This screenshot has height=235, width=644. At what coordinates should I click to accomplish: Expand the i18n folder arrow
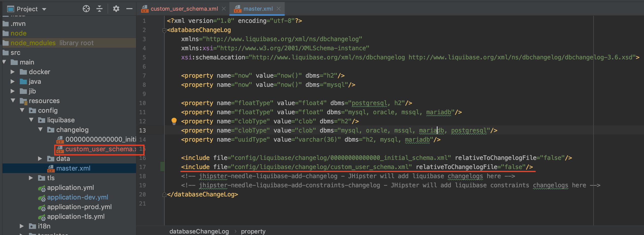[x=22, y=226]
